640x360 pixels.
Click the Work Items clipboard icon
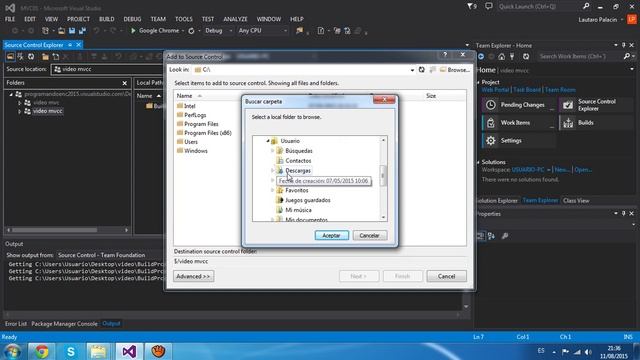click(x=491, y=122)
